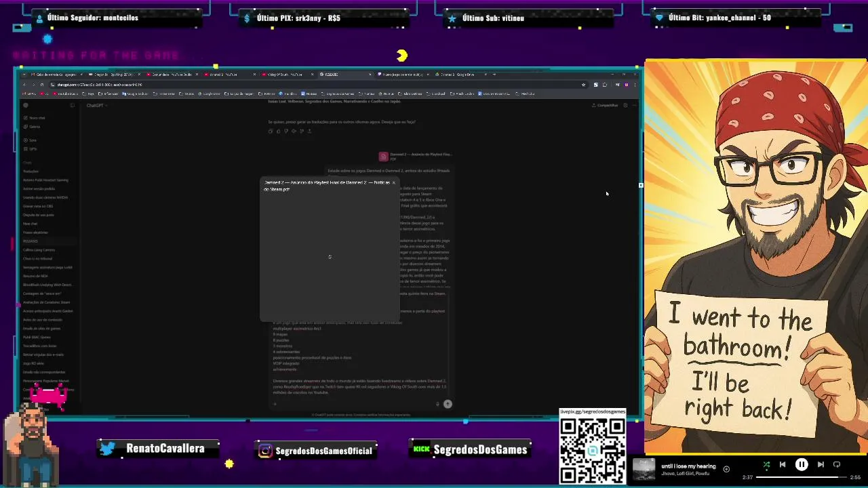The height and width of the screenshot is (488, 868).
Task: Click the thumbs-up icon on the response
Action: tap(278, 131)
